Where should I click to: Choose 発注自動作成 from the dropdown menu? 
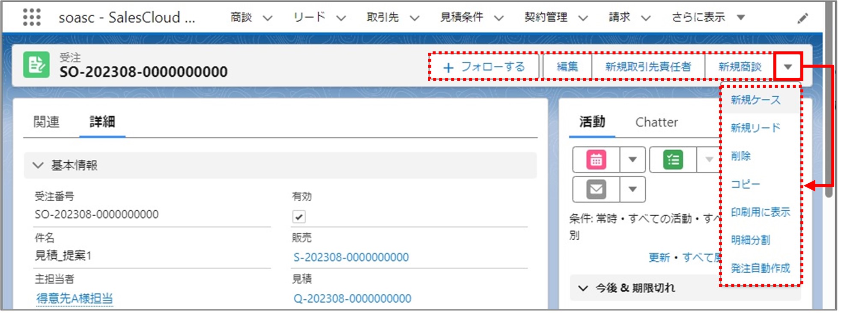761,268
